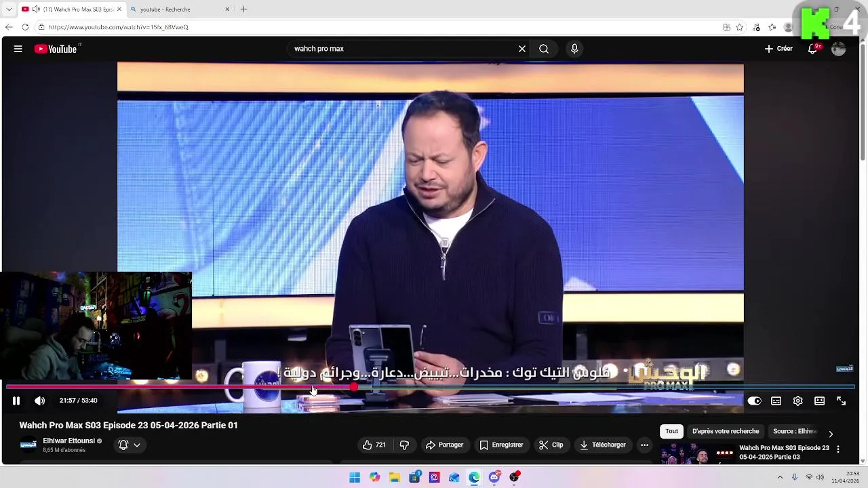Open the more actions three-dot menu
868x488 pixels.
pos(644,445)
